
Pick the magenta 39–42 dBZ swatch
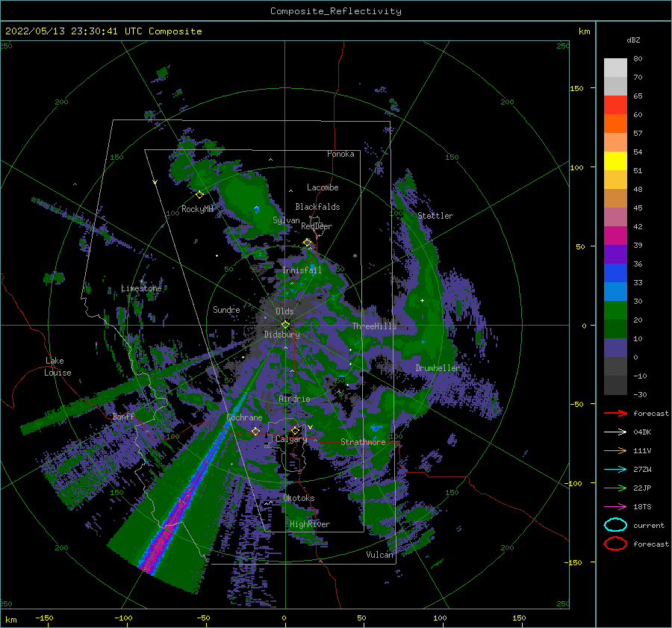click(x=615, y=235)
